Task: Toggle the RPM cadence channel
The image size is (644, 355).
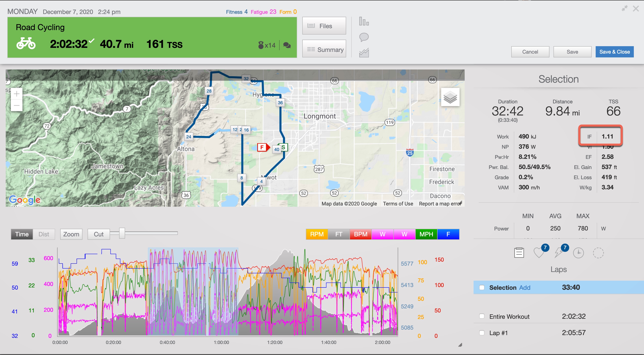Action: [x=317, y=234]
